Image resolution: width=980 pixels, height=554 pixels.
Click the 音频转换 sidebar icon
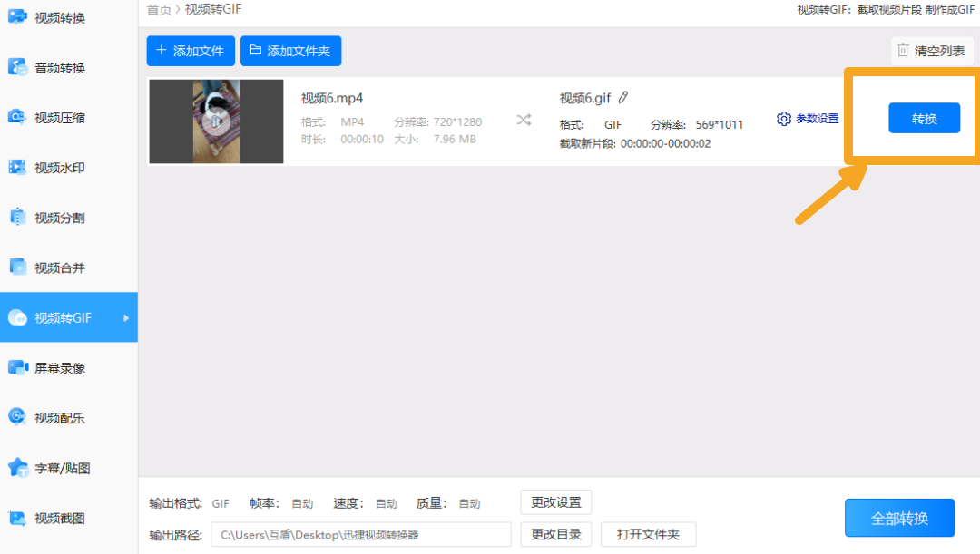pos(17,67)
